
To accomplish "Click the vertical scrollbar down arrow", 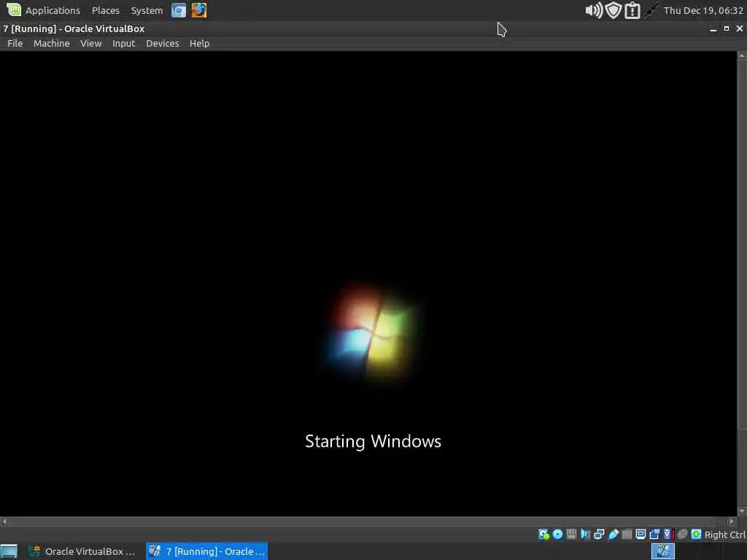I will point(742,511).
